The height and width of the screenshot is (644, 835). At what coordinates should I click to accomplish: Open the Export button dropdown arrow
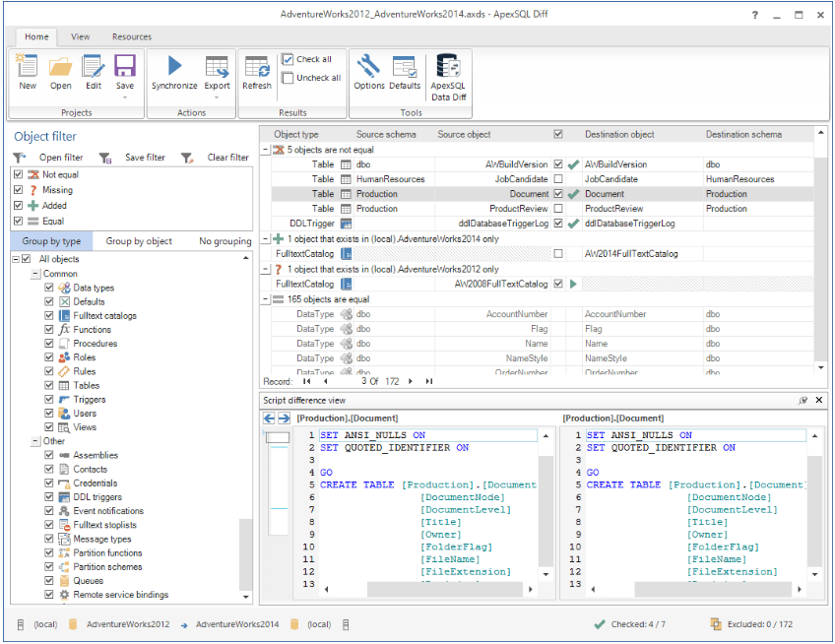point(217,97)
